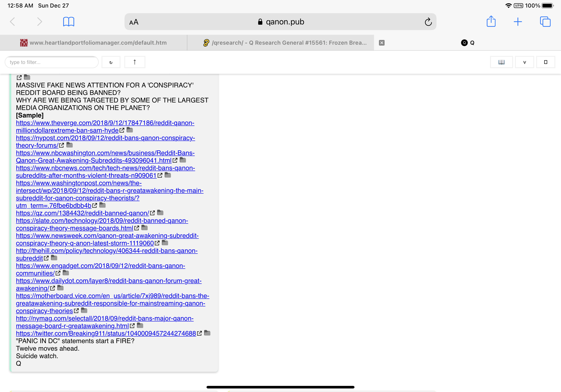Click external-link icon after nbcwashington link
The height and width of the screenshot is (392, 561).
point(175,161)
